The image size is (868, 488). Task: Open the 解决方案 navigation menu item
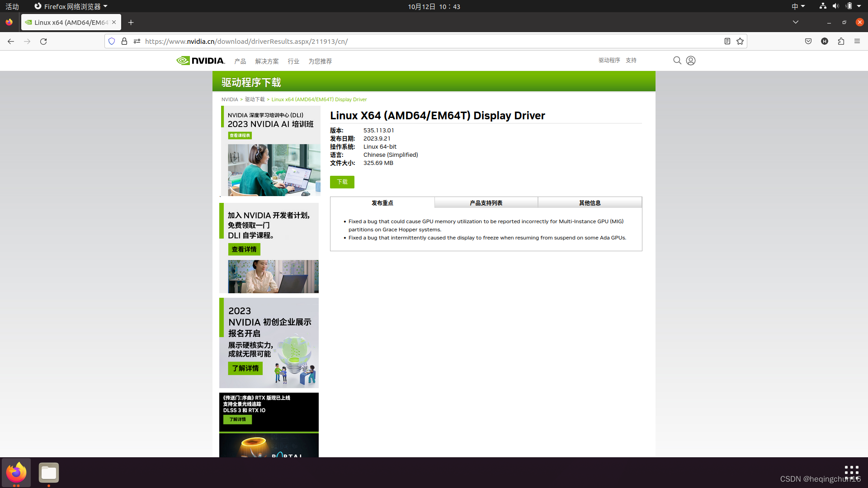(x=267, y=61)
